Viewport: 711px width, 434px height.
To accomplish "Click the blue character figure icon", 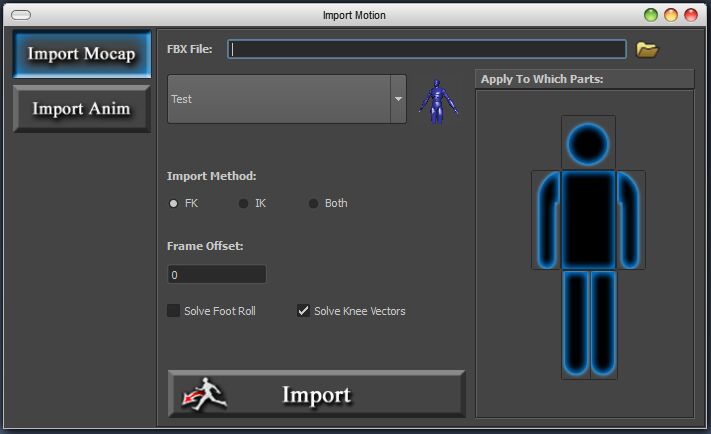I will [x=438, y=102].
